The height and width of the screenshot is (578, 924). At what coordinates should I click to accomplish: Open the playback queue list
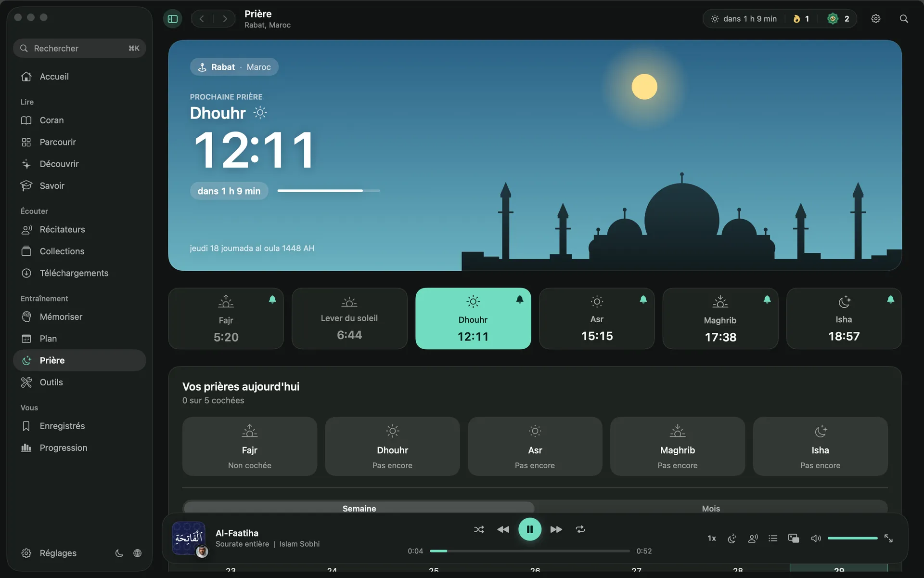[773, 538]
